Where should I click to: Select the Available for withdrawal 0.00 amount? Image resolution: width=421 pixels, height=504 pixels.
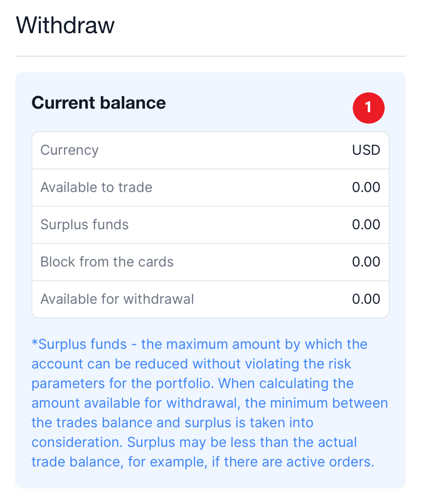pyautogui.click(x=366, y=299)
